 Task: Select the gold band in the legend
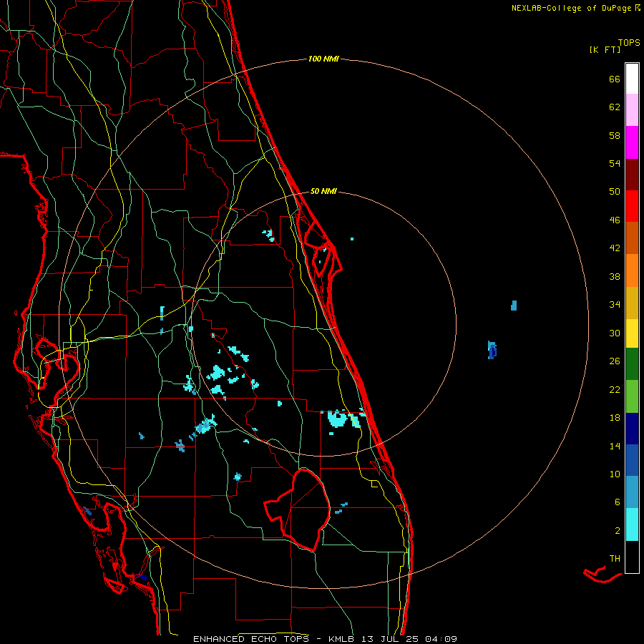pos(632,303)
